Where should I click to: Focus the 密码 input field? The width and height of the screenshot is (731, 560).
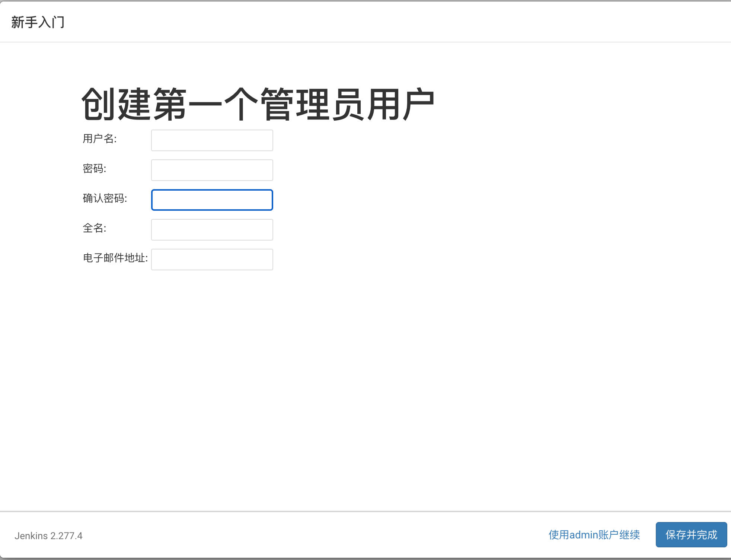click(x=212, y=170)
